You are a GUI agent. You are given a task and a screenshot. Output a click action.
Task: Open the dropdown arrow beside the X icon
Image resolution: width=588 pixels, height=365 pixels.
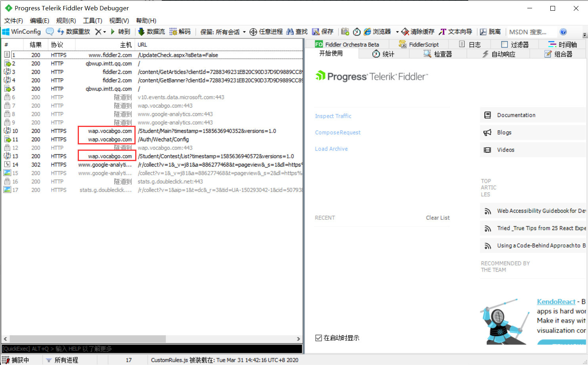(105, 32)
